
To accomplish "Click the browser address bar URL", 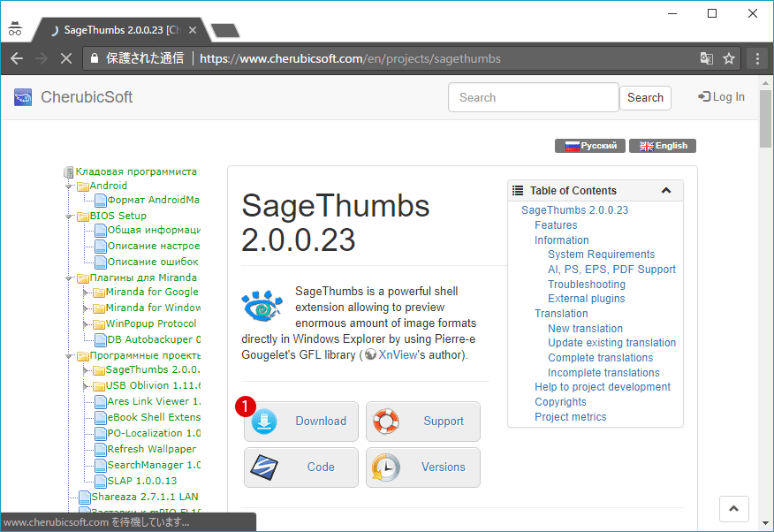I will [350, 58].
